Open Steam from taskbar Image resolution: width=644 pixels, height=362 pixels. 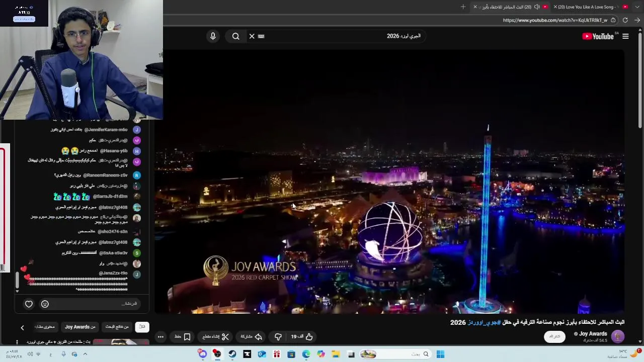(232, 354)
